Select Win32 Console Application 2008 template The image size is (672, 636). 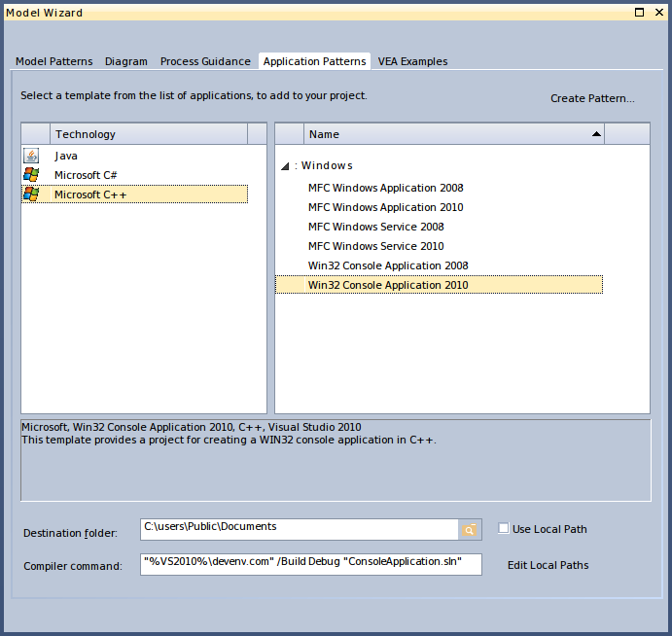click(388, 265)
